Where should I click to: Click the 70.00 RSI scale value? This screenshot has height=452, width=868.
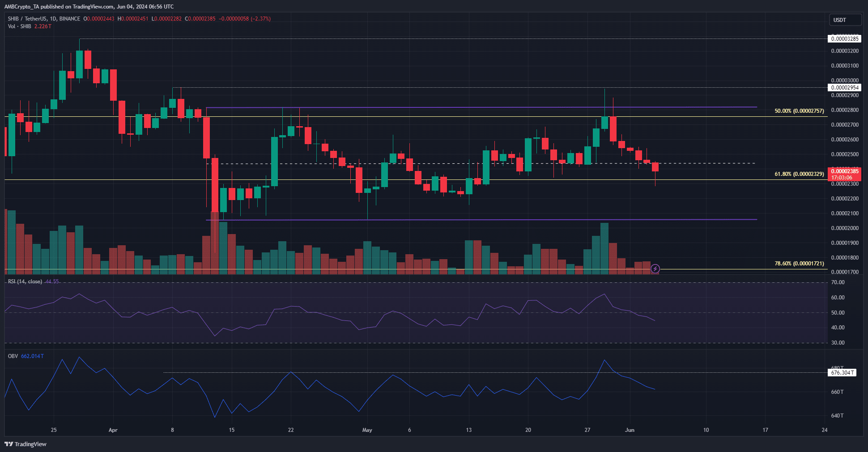pos(838,282)
